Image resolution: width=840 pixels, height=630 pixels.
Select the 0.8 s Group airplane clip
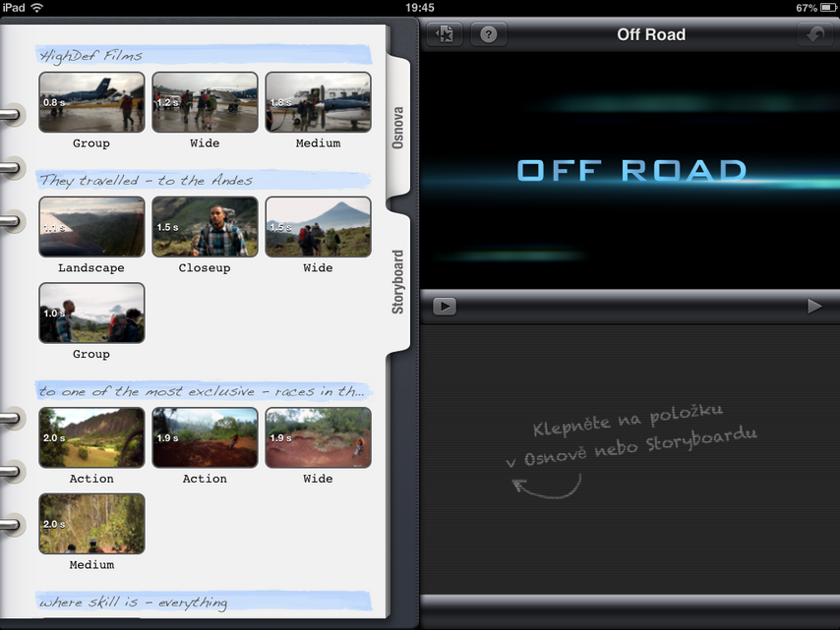tap(91, 102)
